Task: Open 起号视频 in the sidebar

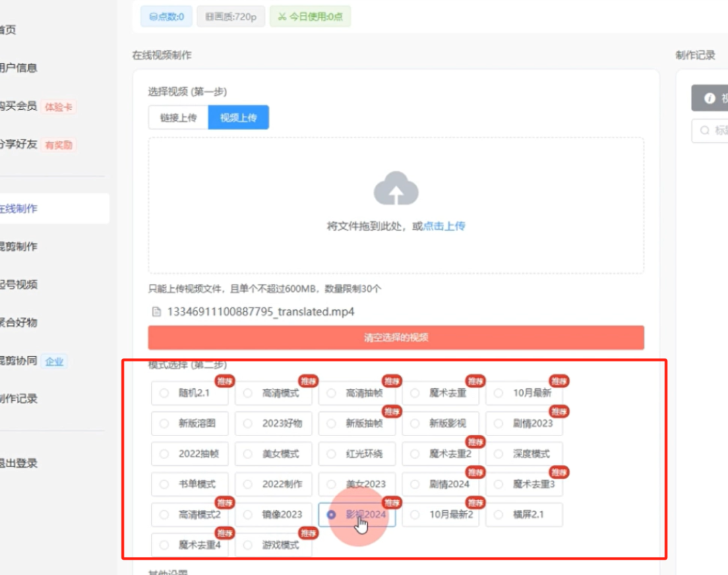Action: (x=19, y=284)
